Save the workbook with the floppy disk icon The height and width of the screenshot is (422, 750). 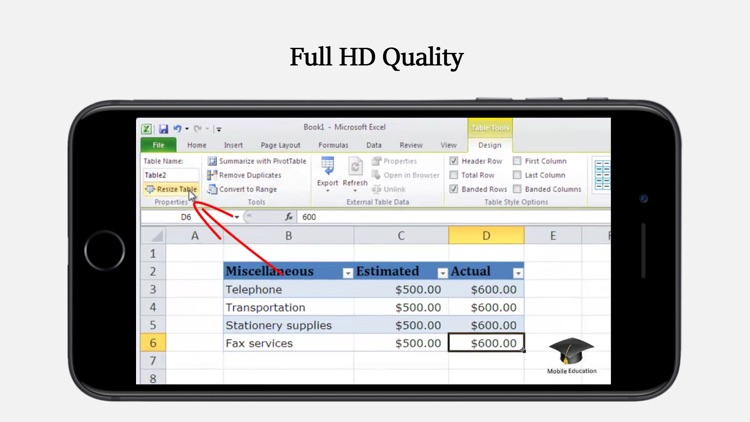164,129
